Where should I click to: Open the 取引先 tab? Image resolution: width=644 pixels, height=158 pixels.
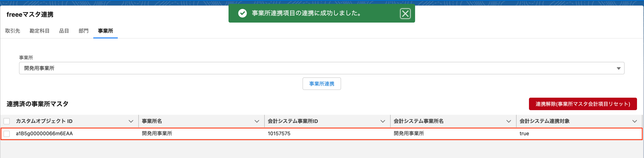(x=12, y=31)
